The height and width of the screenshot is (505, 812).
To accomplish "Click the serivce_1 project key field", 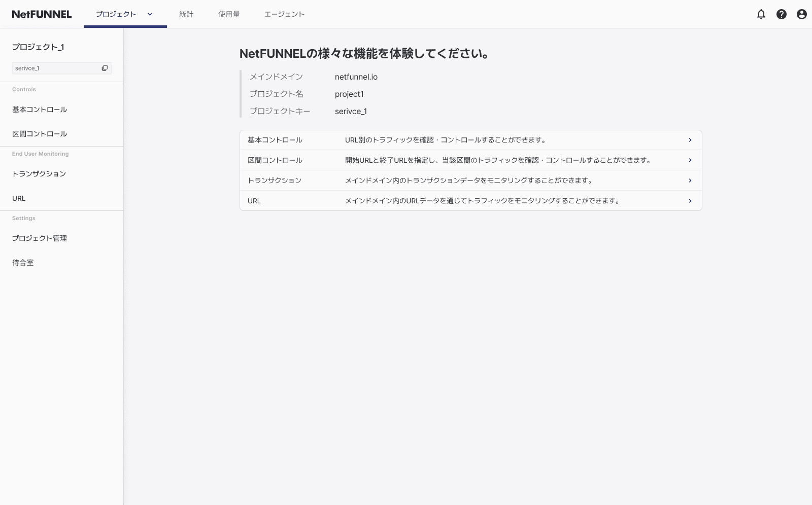I will [x=62, y=68].
